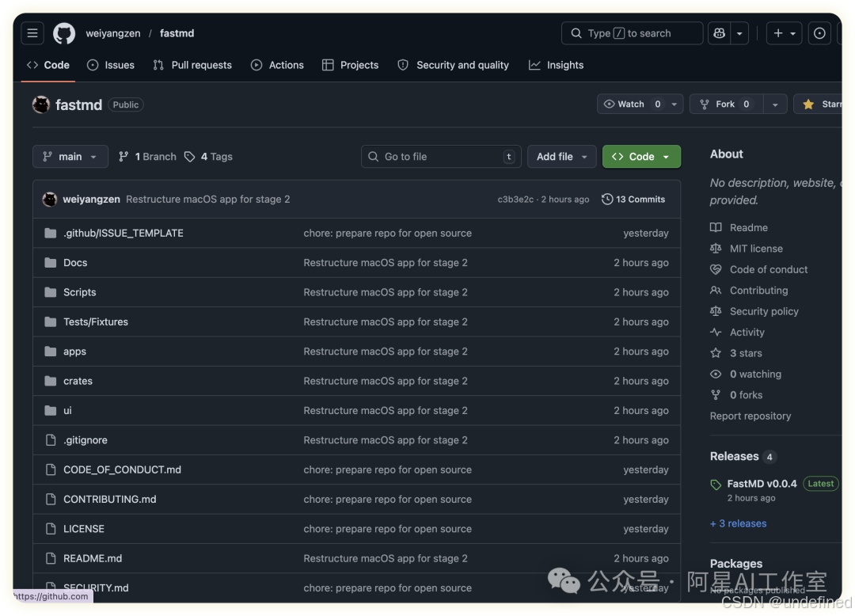
Task: View the Insights tab
Action: (557, 66)
